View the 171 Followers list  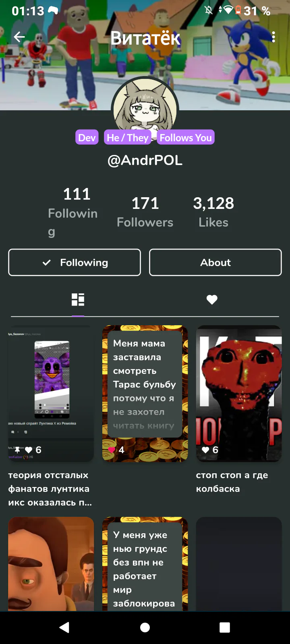coord(145,212)
